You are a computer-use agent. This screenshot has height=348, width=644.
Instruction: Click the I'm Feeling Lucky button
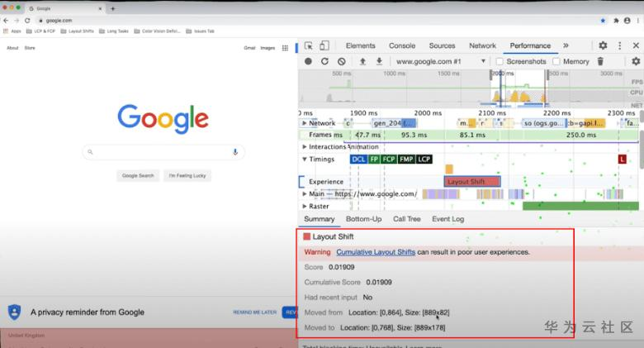click(187, 175)
